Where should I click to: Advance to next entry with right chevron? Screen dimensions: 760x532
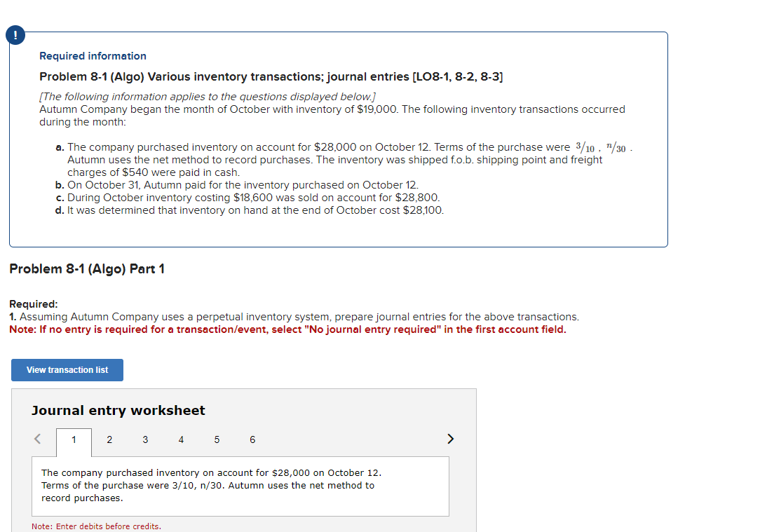[x=450, y=438]
